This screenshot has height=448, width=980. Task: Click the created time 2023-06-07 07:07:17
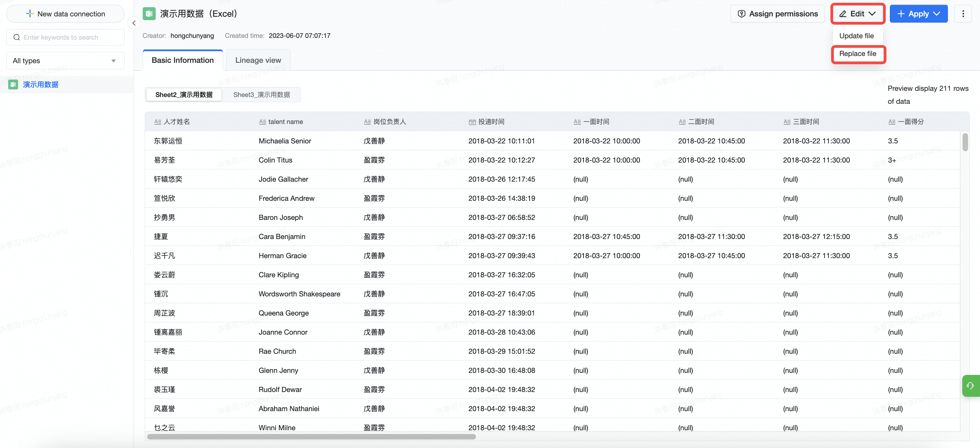tap(299, 36)
